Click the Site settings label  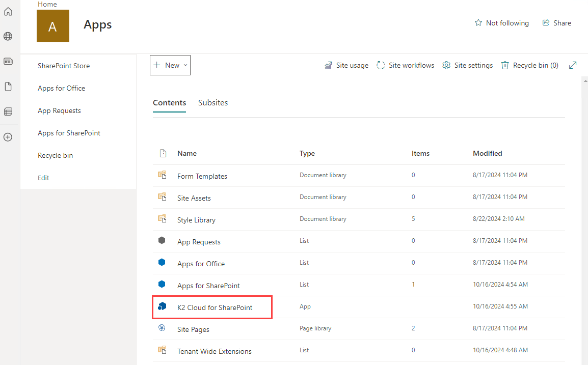click(x=474, y=65)
